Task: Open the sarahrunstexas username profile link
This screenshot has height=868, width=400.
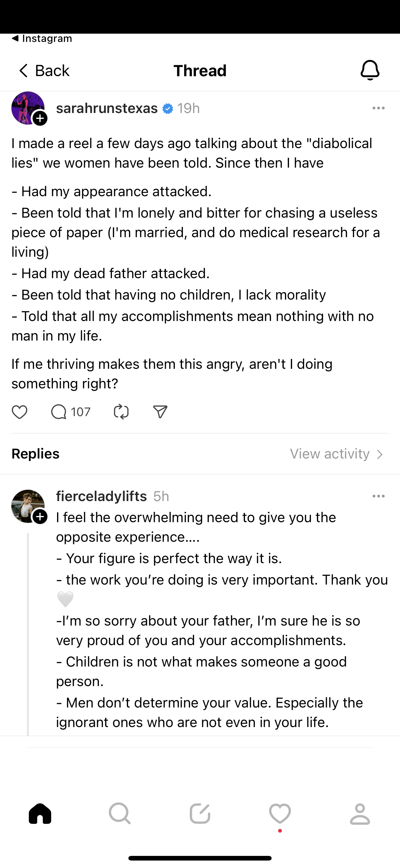Action: (107, 108)
